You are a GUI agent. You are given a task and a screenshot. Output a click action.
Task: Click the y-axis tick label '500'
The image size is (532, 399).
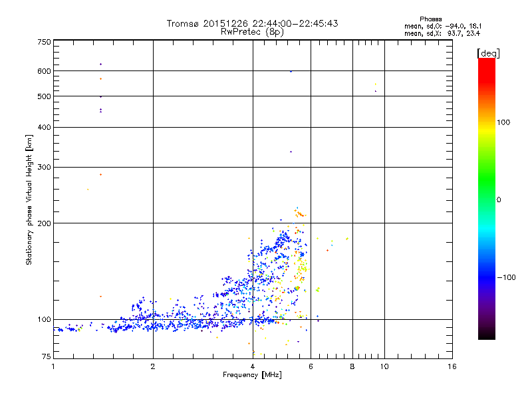[44, 96]
